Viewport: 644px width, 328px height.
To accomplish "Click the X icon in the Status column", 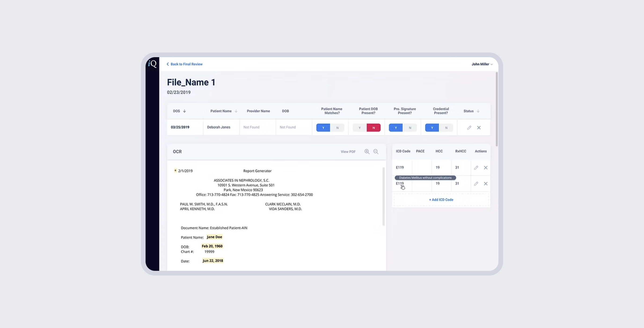I will [479, 127].
